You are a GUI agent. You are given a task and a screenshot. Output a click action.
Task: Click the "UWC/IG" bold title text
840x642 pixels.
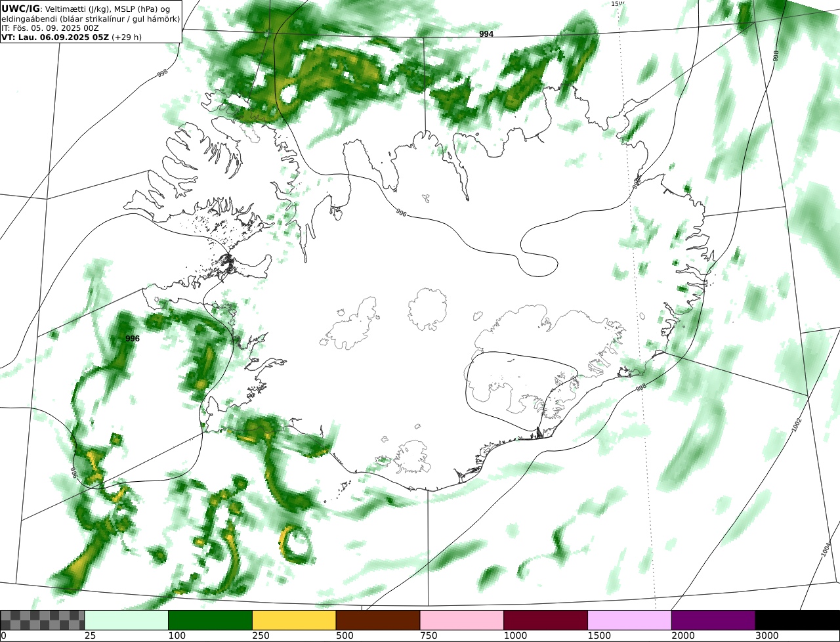[x=20, y=9]
